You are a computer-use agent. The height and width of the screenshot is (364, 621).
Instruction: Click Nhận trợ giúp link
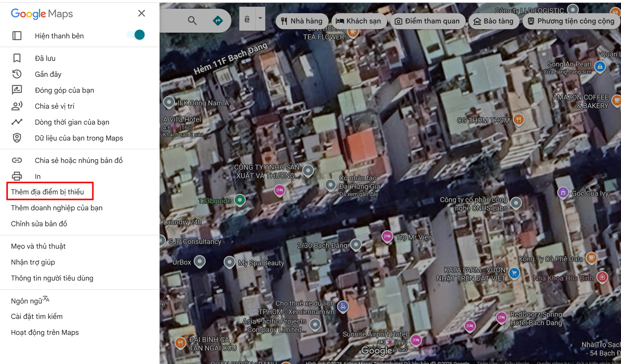click(x=33, y=262)
